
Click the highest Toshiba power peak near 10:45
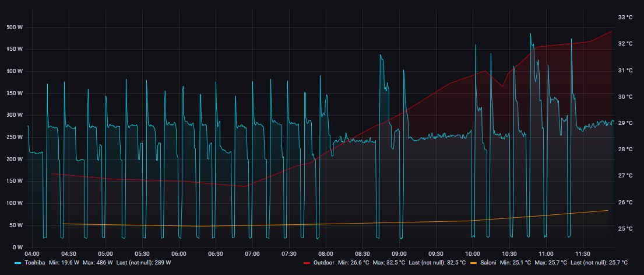[x=530, y=34]
